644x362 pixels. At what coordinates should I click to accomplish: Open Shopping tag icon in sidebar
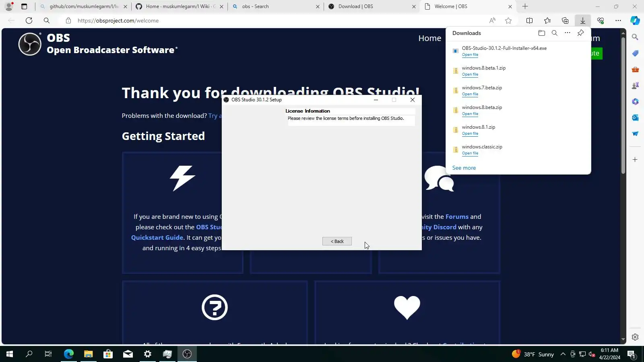[x=635, y=53]
